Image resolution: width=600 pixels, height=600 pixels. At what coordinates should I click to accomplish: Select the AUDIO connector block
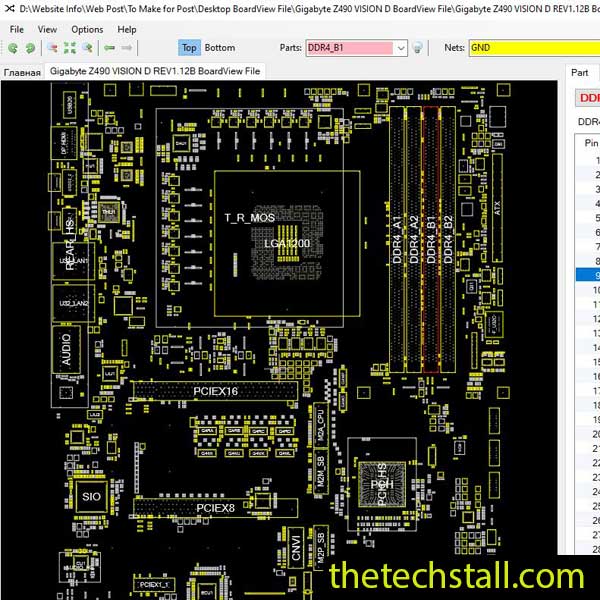point(66,349)
